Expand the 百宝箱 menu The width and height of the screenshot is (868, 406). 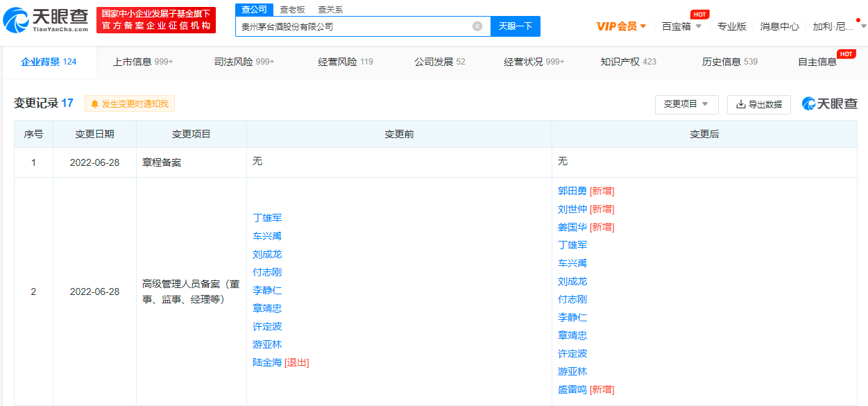pyautogui.click(x=682, y=26)
